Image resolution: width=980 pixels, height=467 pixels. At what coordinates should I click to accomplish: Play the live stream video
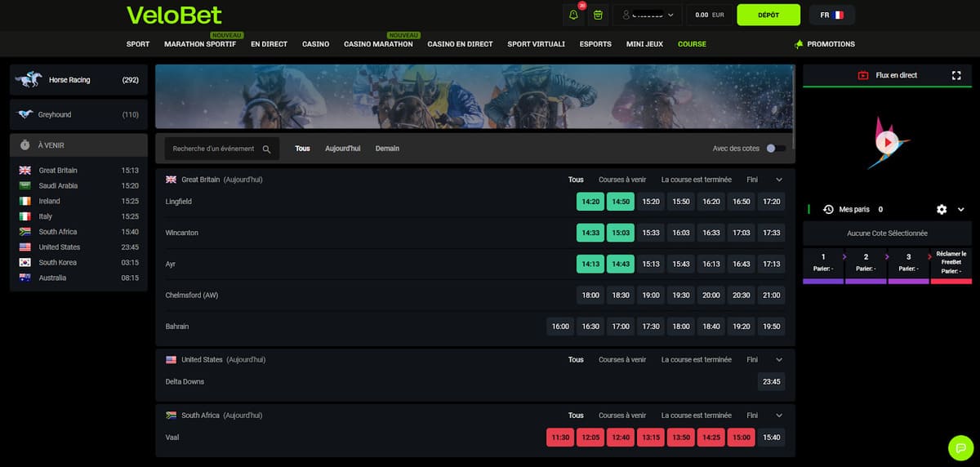pyautogui.click(x=886, y=142)
